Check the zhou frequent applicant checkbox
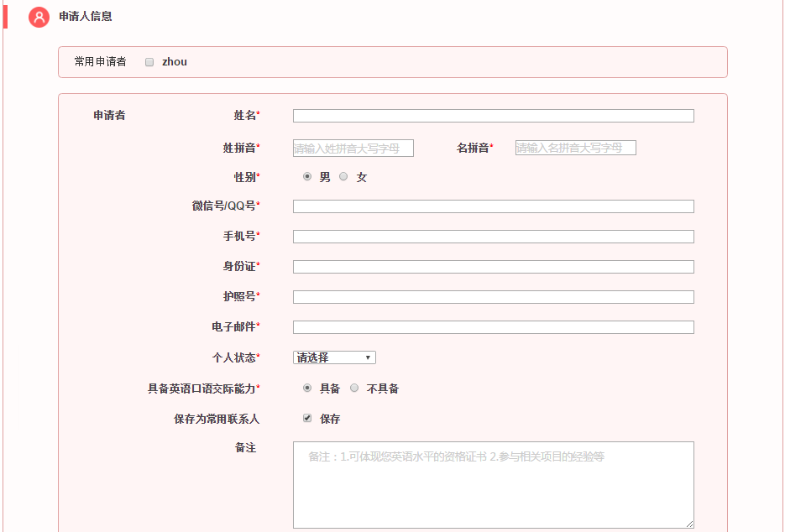This screenshot has width=785, height=532. coord(149,62)
